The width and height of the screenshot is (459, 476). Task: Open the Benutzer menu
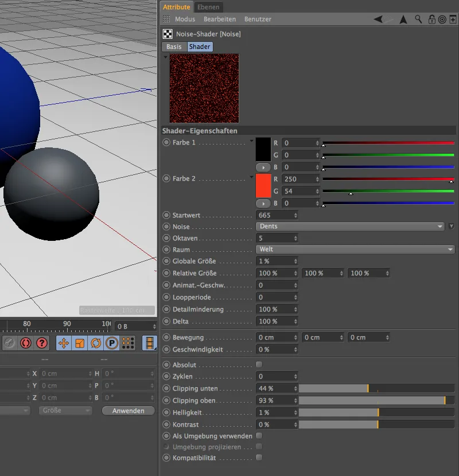[x=258, y=19]
